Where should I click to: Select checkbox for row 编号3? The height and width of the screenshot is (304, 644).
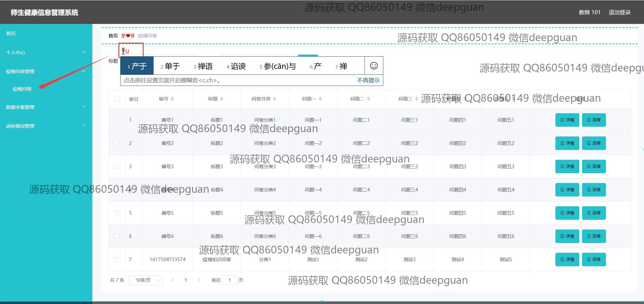coord(117,166)
